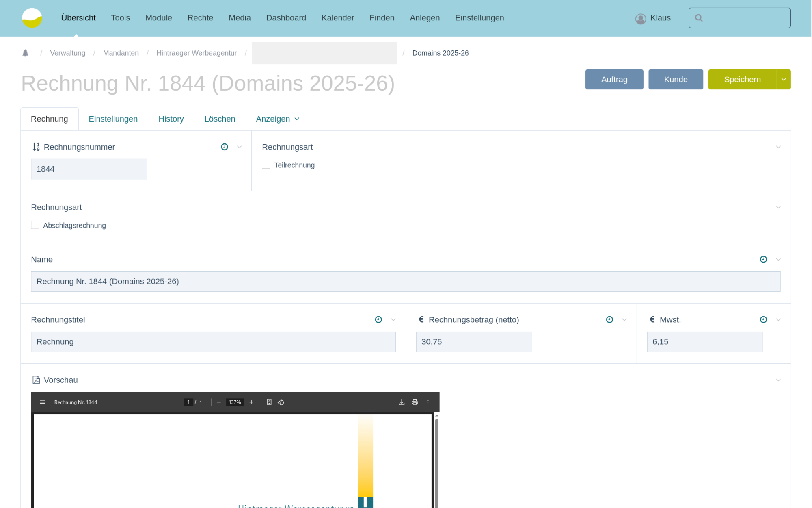This screenshot has width=812, height=508.
Task: Click the home tree icon in breadcrumb
Action: [x=25, y=53]
